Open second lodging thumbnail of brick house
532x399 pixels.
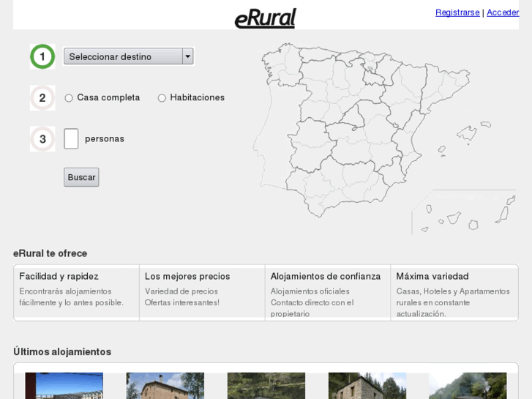(x=165, y=386)
